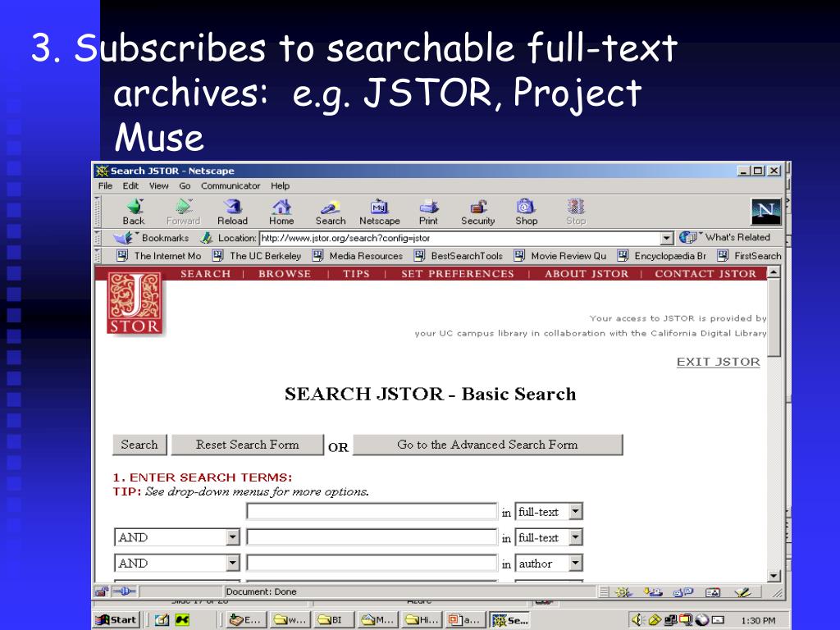The height and width of the screenshot is (630, 840).
Task: Click Reset Search Form button
Action: pos(248,445)
